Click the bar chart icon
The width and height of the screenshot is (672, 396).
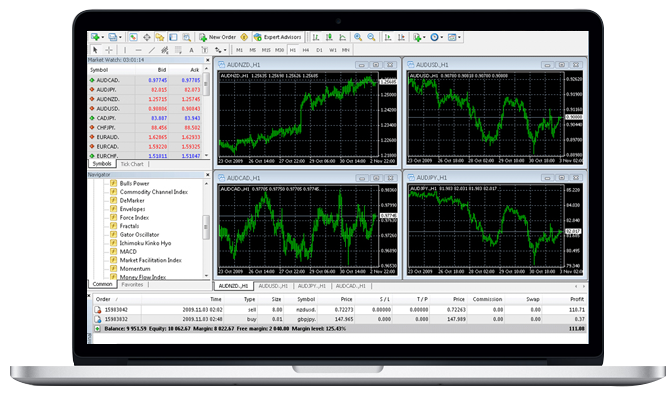(x=316, y=37)
